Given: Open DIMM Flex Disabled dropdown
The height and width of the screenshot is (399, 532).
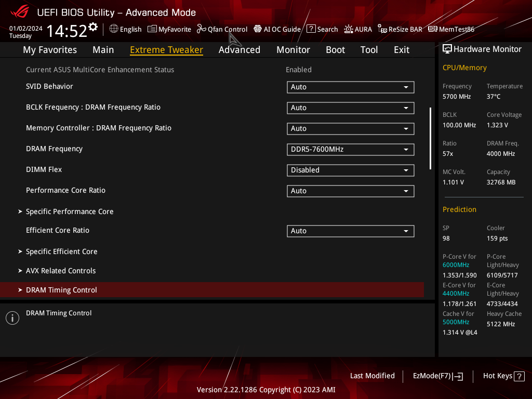Looking at the screenshot, I should point(351,170).
